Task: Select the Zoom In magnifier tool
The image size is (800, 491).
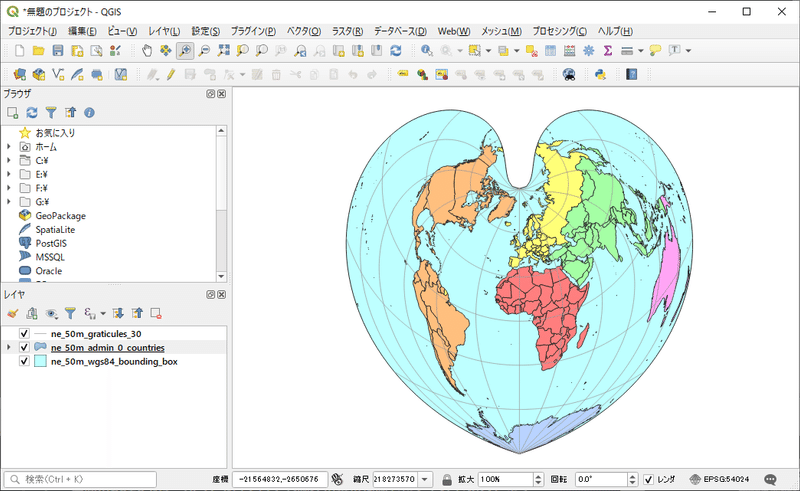Action: click(x=185, y=51)
